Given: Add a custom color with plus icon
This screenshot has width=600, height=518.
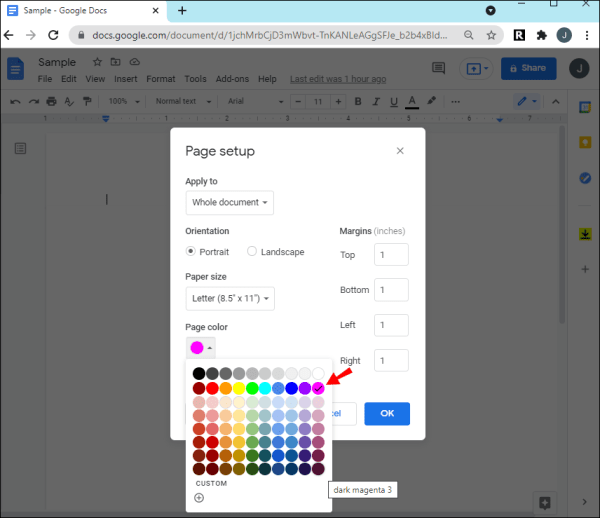Looking at the screenshot, I should tap(199, 498).
